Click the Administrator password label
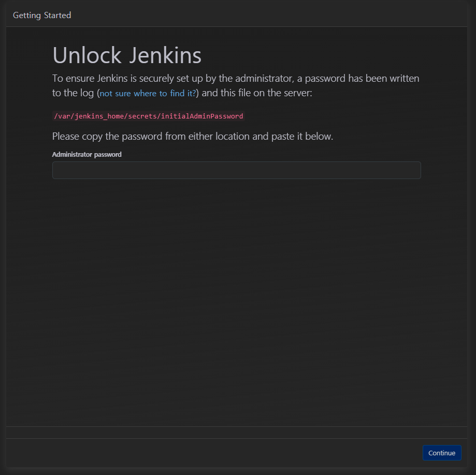476x475 pixels. (87, 154)
